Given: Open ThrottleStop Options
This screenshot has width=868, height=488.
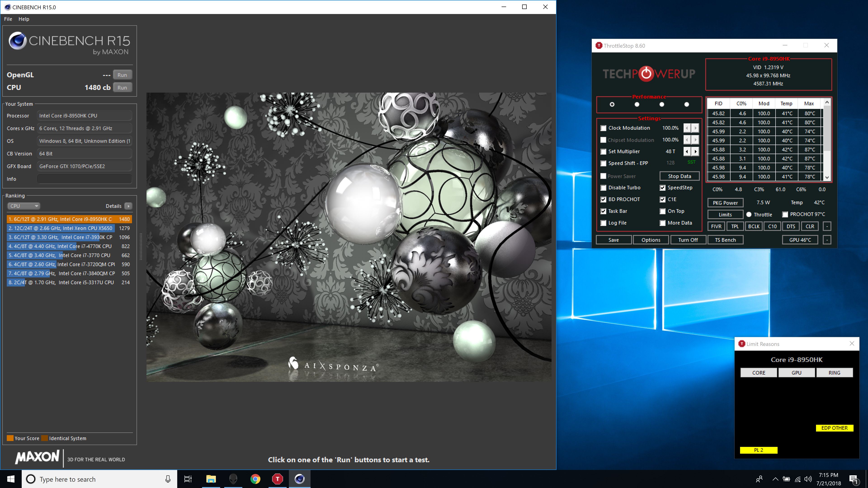Looking at the screenshot, I should (x=651, y=240).
